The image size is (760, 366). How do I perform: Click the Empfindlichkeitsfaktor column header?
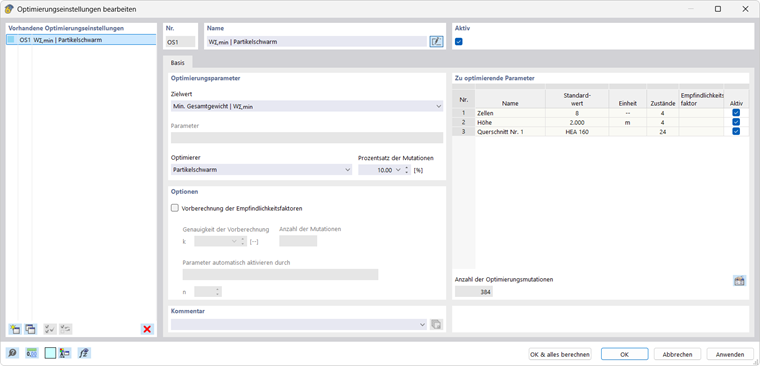tap(701, 99)
